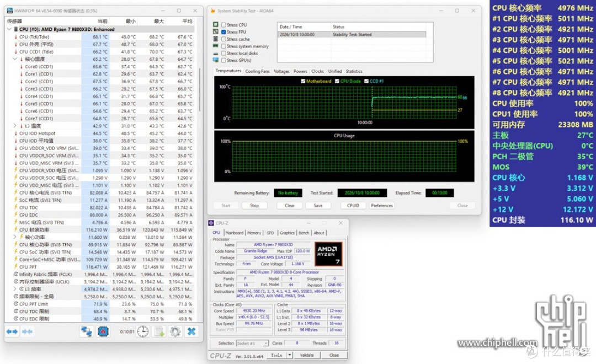Expand the L3 温度 sensor row
This screenshot has width=596, height=364.
click(x=15, y=126)
